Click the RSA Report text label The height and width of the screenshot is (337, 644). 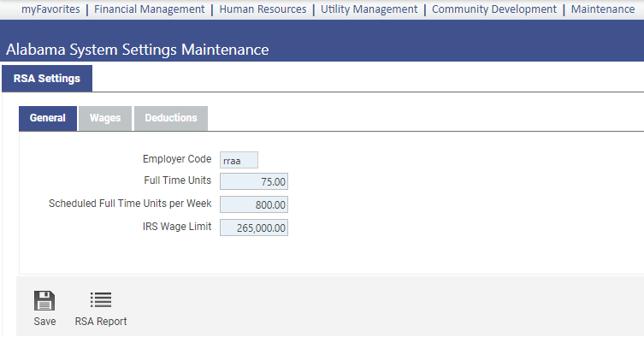(101, 322)
